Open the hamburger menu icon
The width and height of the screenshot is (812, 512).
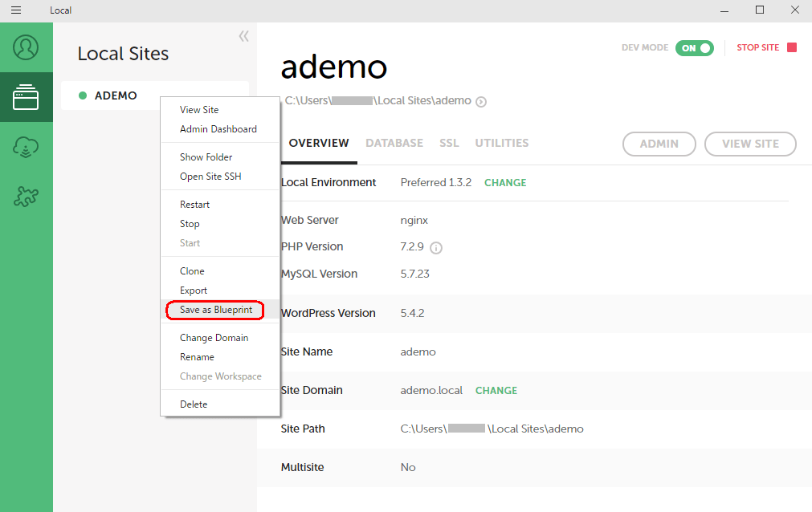pos(16,10)
